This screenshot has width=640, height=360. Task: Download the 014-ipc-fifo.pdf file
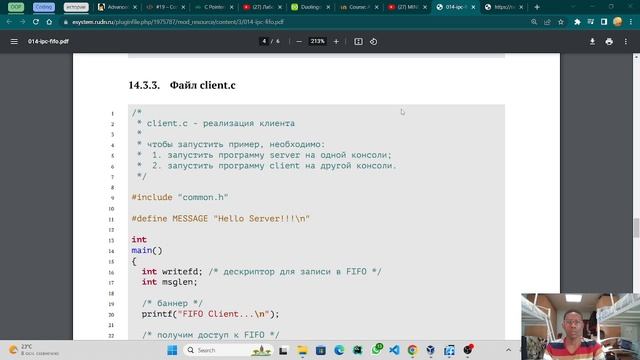tap(592, 41)
